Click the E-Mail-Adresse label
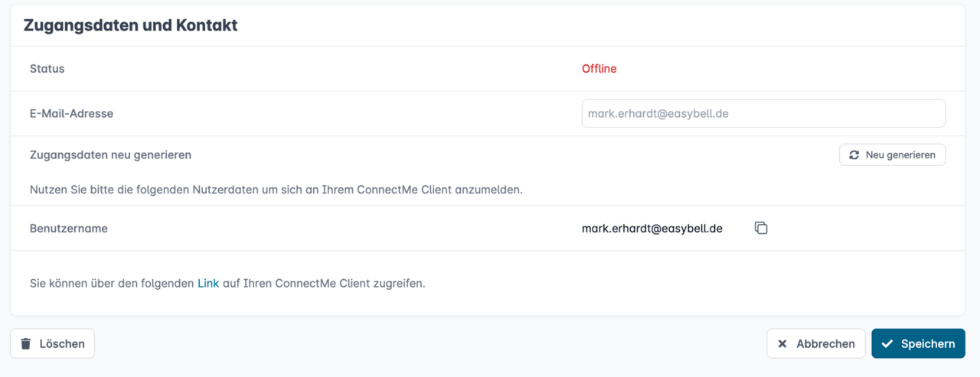This screenshot has height=377, width=980. [71, 113]
